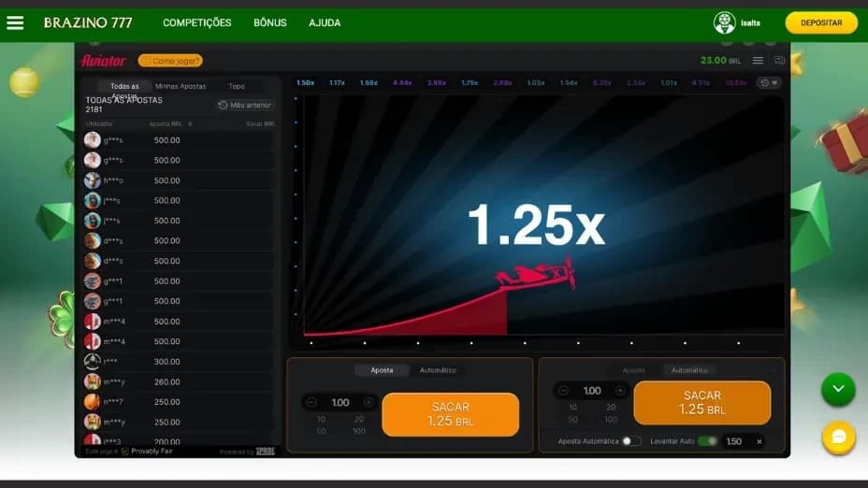Screen dimensions: 868x488
Task: Toggle the Levantar Auto switch
Action: [707, 441]
